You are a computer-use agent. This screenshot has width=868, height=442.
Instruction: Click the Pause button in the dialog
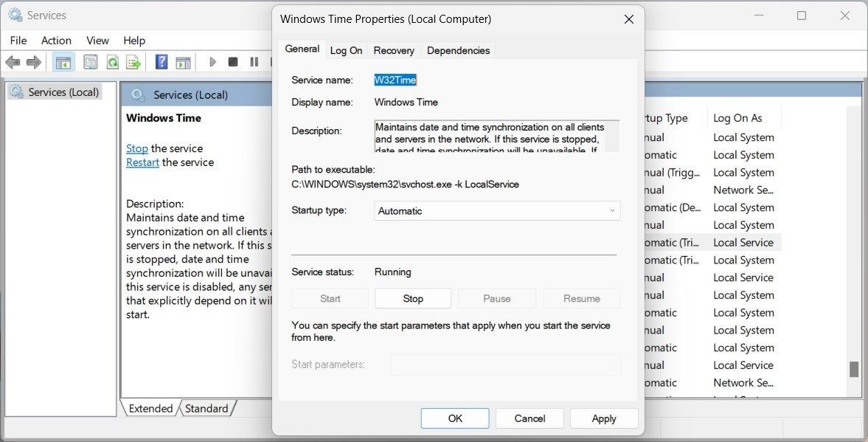point(496,299)
